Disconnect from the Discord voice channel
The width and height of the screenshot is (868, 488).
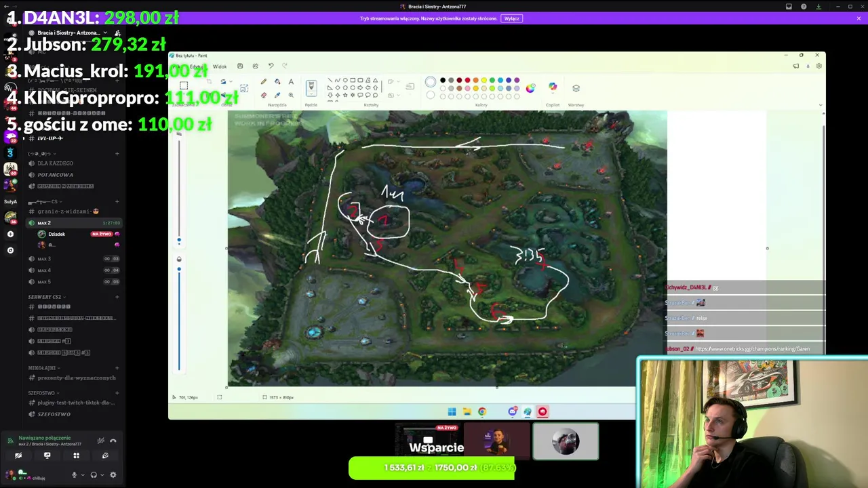coord(113,441)
